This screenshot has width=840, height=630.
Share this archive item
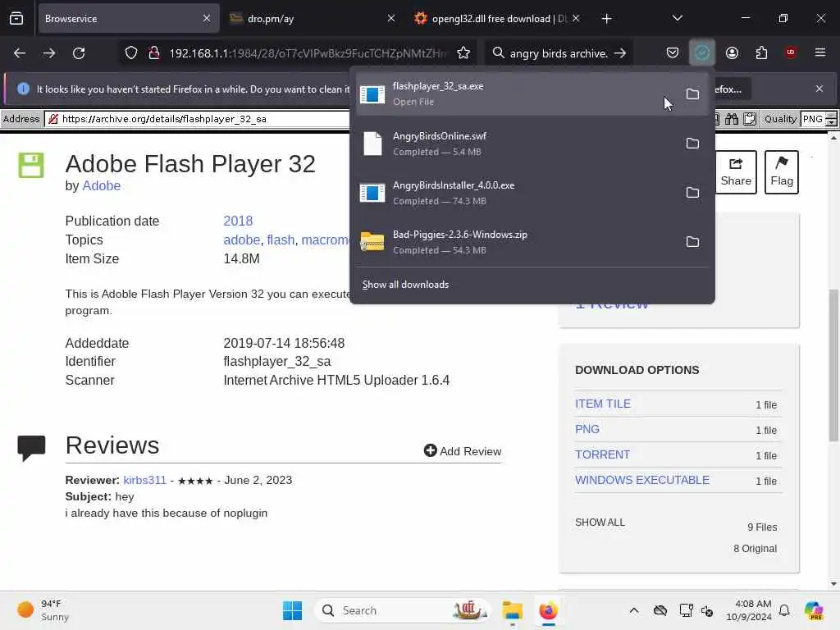[736, 172]
